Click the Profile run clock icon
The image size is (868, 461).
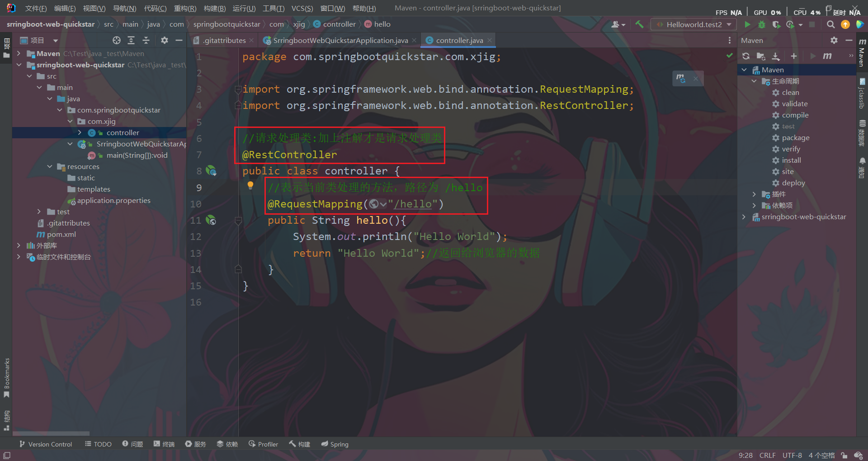[790, 24]
